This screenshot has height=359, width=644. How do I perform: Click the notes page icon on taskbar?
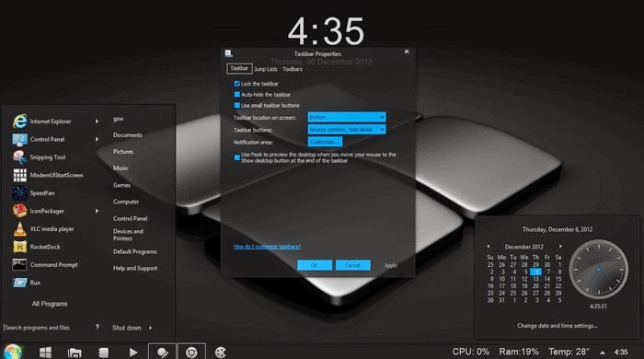(103, 353)
